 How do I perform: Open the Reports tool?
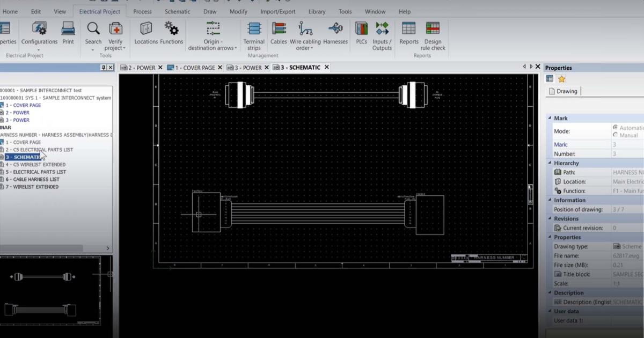point(409,33)
